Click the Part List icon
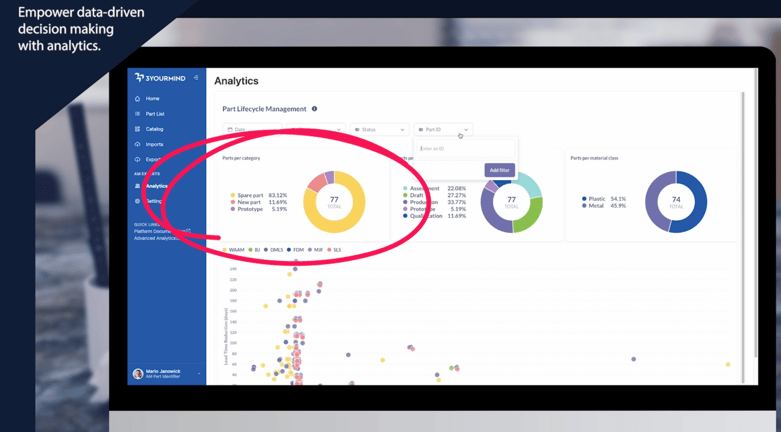 coord(137,114)
